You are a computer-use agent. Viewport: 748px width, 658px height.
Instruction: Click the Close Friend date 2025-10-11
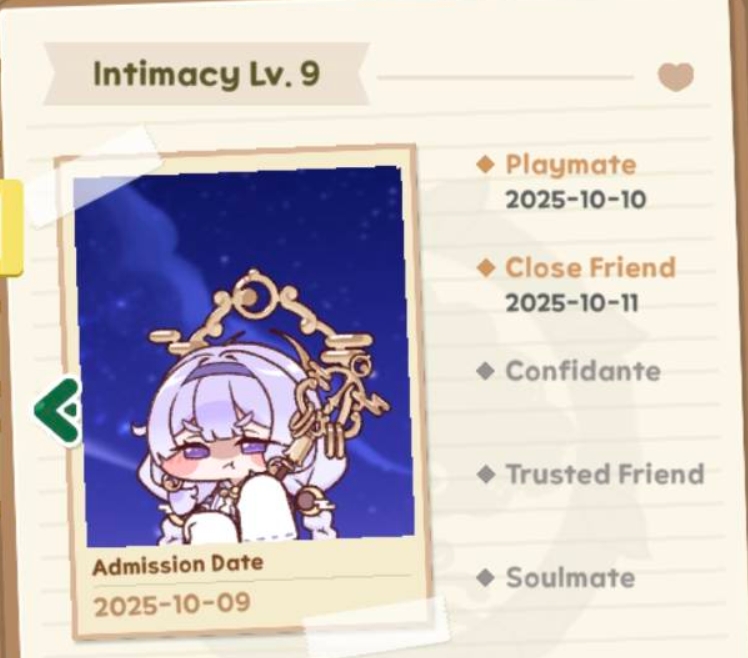coord(572,303)
